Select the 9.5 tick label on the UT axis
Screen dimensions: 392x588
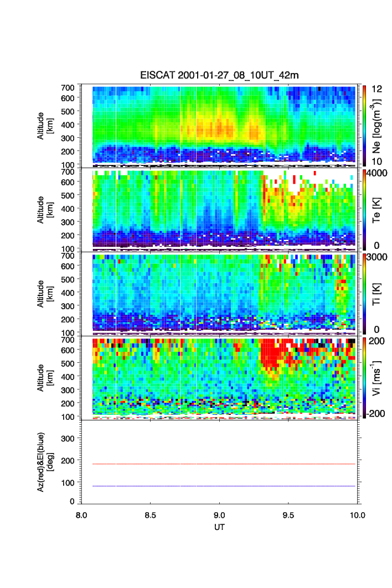[x=288, y=514]
